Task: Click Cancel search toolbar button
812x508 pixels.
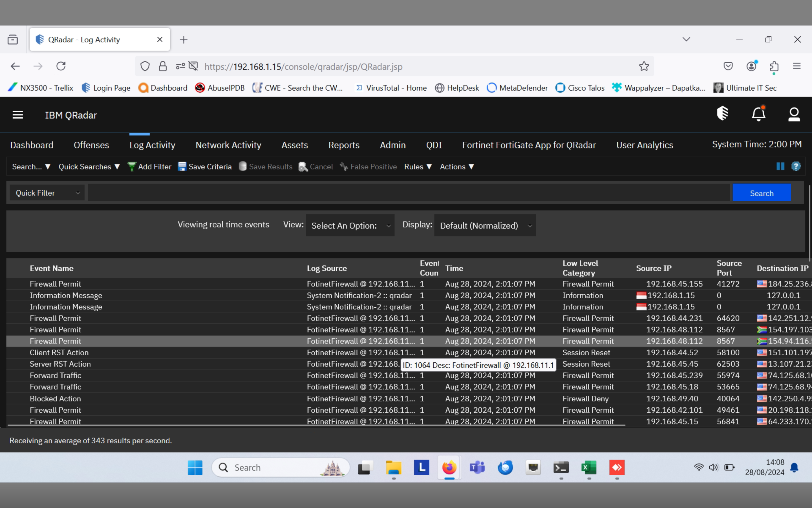Action: coord(316,167)
